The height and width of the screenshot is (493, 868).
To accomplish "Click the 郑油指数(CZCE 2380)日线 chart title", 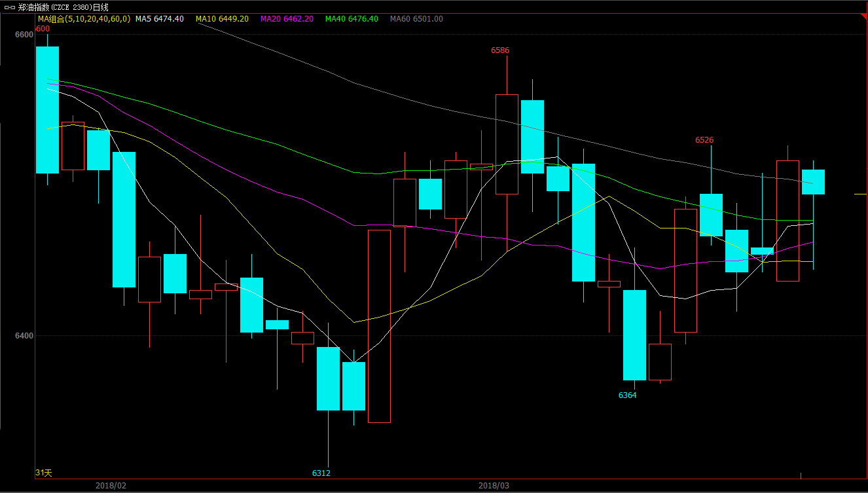I will click(63, 7).
